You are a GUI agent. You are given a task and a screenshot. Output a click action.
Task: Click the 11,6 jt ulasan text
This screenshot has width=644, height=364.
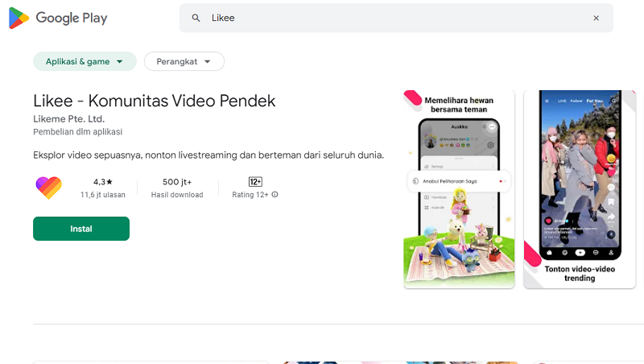tap(103, 195)
